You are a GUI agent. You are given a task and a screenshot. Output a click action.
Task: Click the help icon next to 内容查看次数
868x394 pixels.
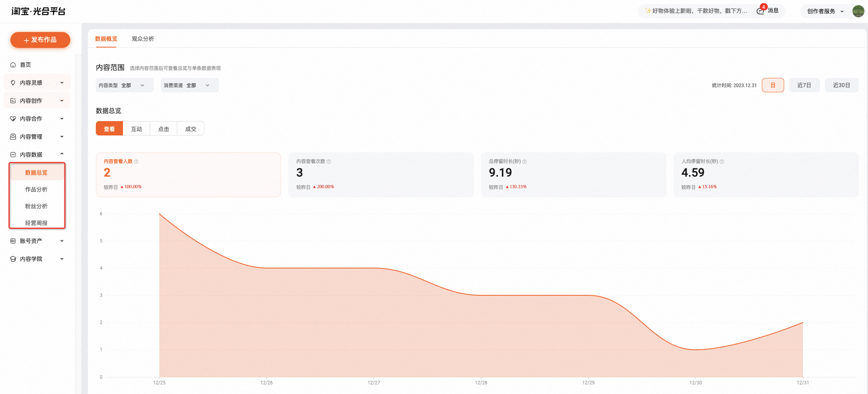329,162
